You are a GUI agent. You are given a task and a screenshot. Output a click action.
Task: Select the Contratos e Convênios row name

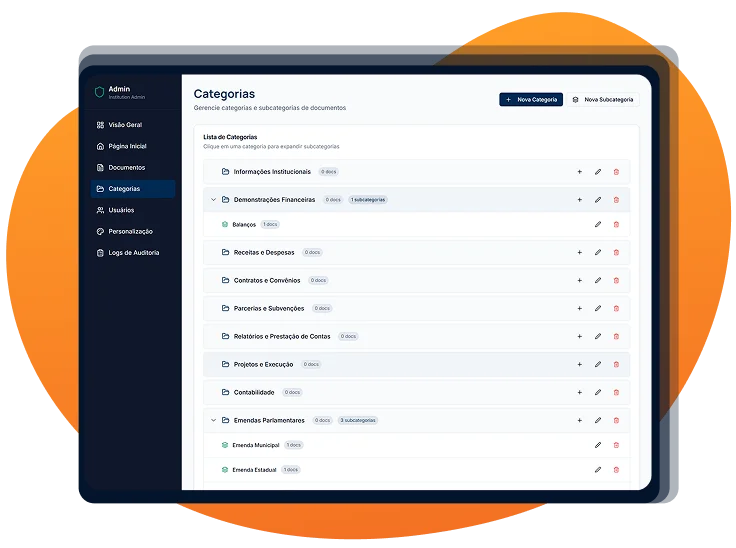tap(267, 280)
